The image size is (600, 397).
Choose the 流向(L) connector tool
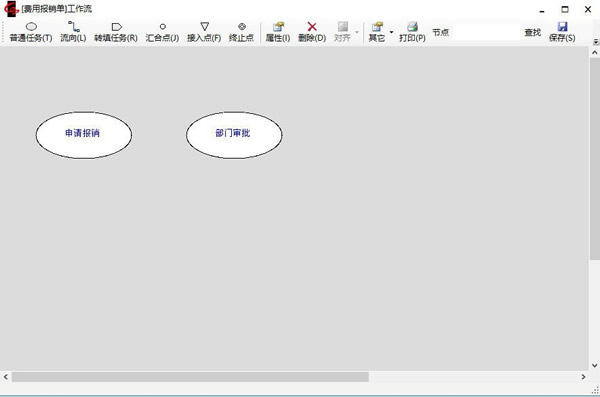[x=73, y=32]
